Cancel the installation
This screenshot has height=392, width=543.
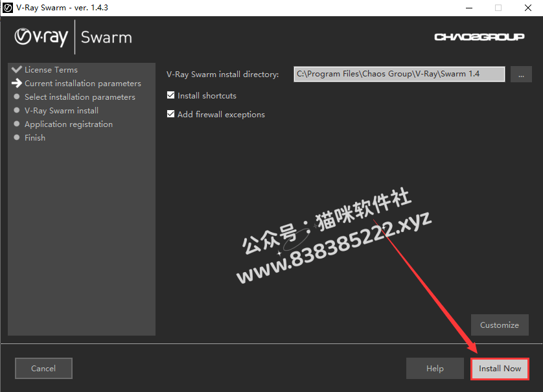(x=43, y=369)
